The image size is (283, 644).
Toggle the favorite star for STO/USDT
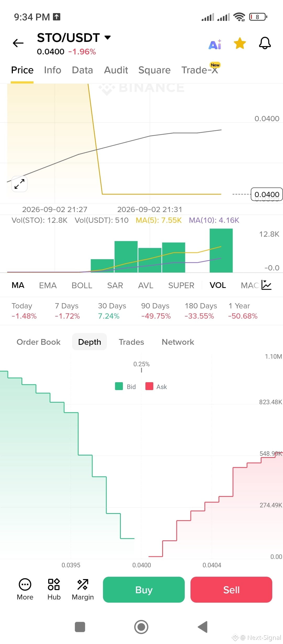[240, 43]
